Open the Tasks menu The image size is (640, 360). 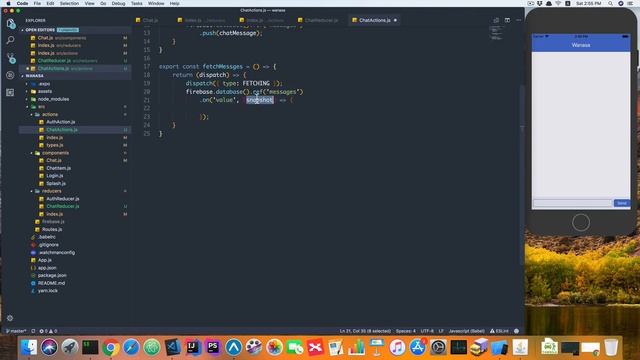pyautogui.click(x=137, y=3)
